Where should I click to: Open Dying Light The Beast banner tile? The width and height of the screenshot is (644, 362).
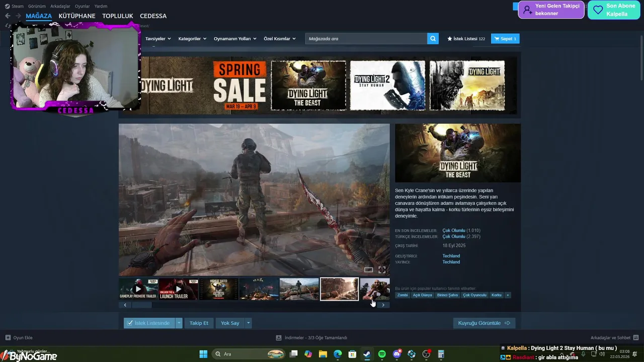308,85
